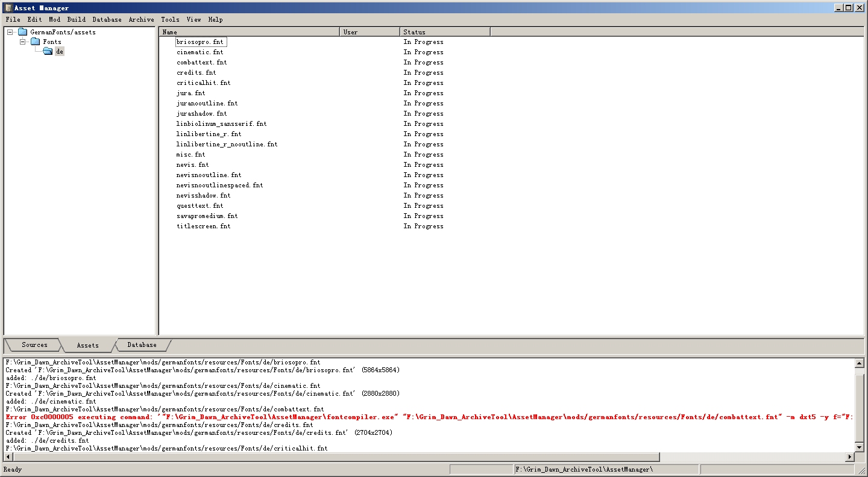The width and height of the screenshot is (868, 477).
Task: Click the status bar path F:\Grim_Dawn_ArchiveTool\AssetManager\
Action: pyautogui.click(x=584, y=469)
